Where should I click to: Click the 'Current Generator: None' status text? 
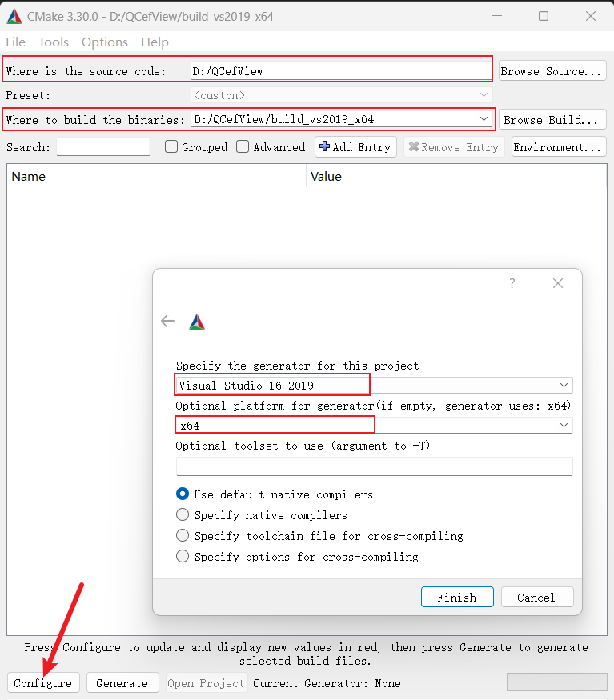tap(327, 683)
